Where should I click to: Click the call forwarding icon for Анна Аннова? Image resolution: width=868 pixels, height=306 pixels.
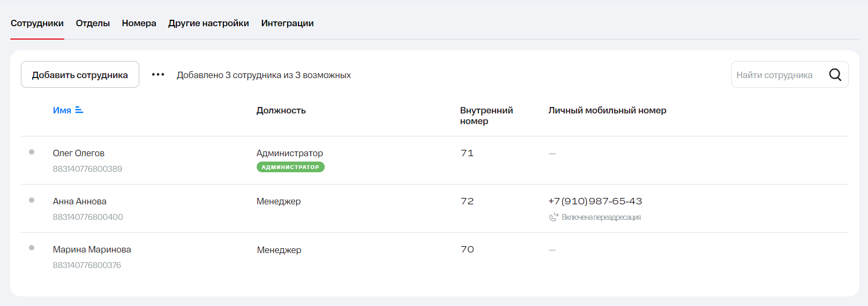coord(553,217)
